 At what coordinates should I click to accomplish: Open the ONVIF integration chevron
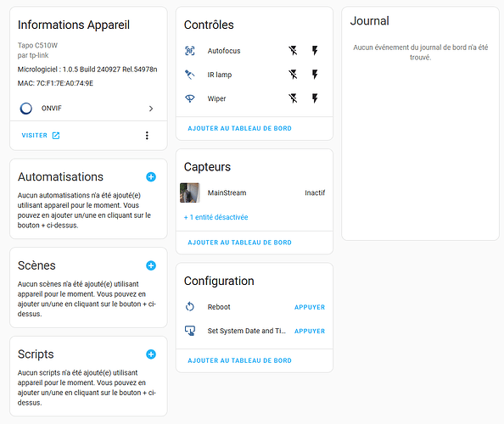coord(151,109)
